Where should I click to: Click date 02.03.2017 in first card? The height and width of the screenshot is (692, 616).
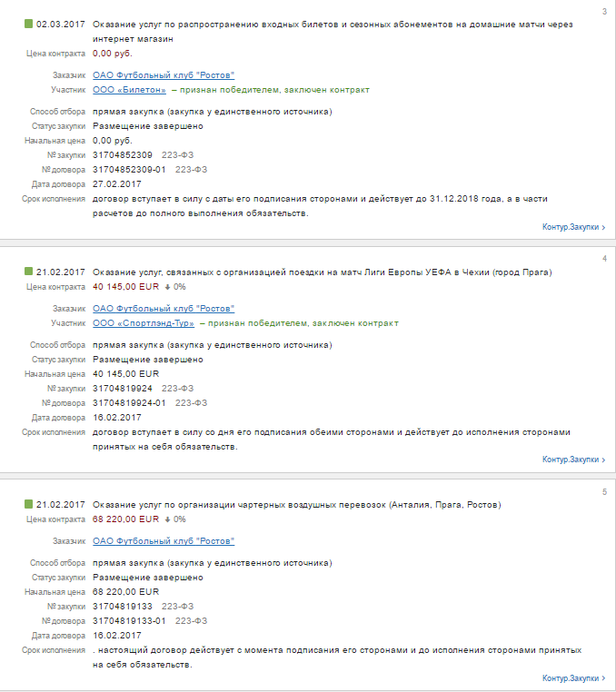[x=61, y=25]
